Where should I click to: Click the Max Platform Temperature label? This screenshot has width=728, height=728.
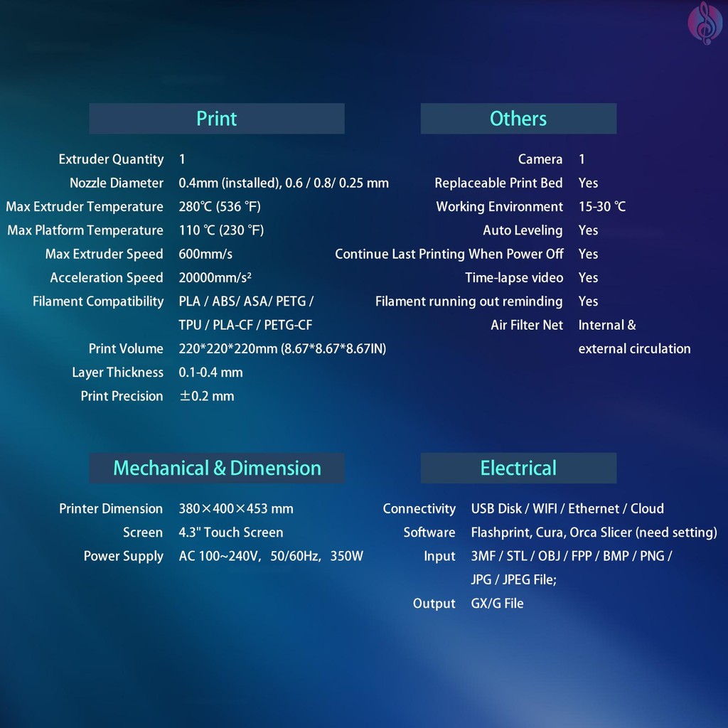pyautogui.click(x=85, y=230)
